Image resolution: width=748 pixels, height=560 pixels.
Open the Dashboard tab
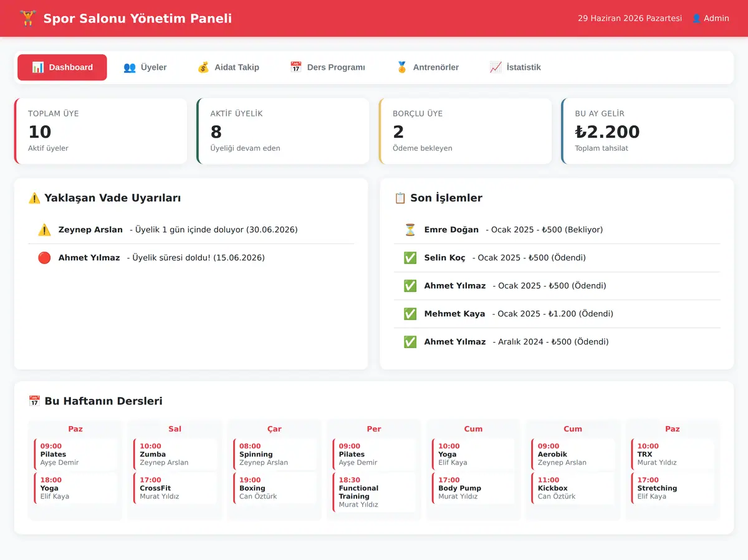point(62,67)
